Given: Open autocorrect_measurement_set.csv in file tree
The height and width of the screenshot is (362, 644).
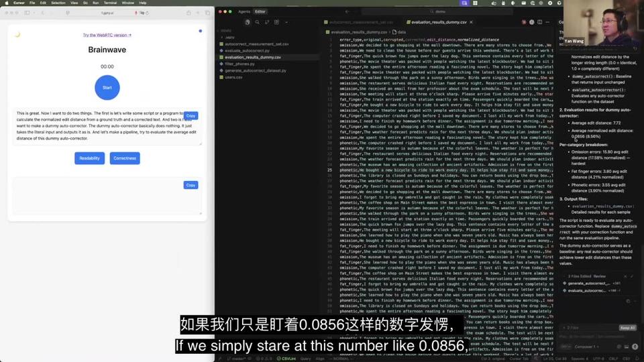Looking at the screenshot, I should [257, 44].
